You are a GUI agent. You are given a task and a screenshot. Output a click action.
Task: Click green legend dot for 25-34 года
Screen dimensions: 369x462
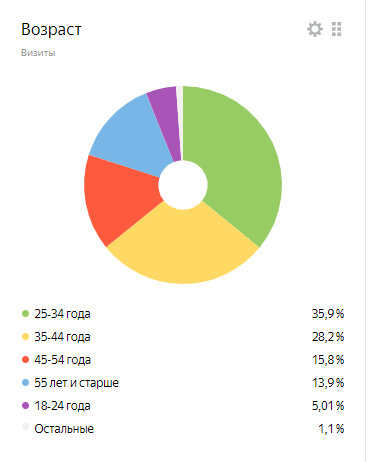25,314
